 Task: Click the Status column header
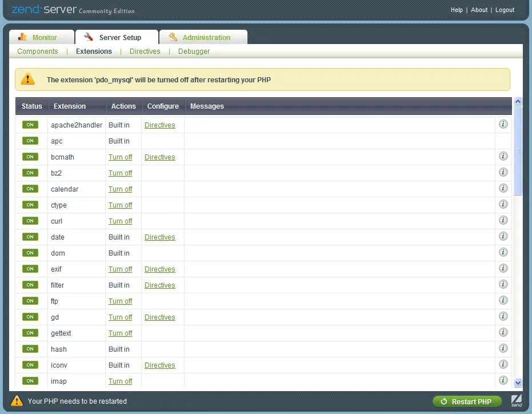[32, 106]
